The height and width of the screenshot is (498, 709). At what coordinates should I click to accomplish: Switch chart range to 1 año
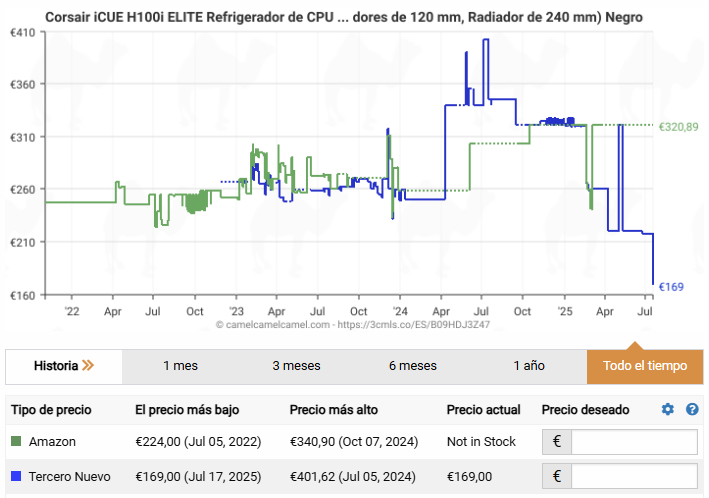(529, 366)
